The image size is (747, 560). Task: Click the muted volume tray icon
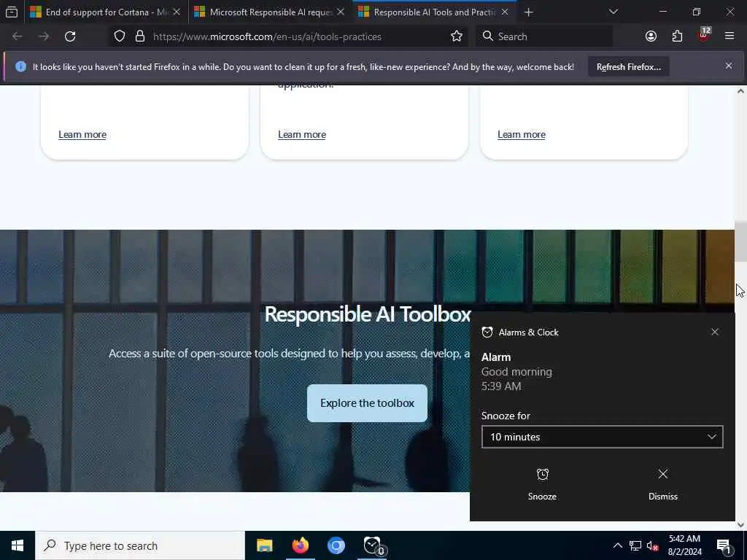point(653,545)
